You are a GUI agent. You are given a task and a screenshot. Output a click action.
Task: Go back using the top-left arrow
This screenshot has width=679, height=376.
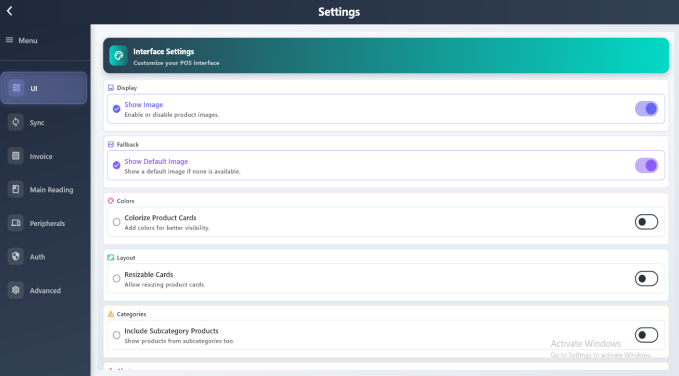pyautogui.click(x=10, y=11)
